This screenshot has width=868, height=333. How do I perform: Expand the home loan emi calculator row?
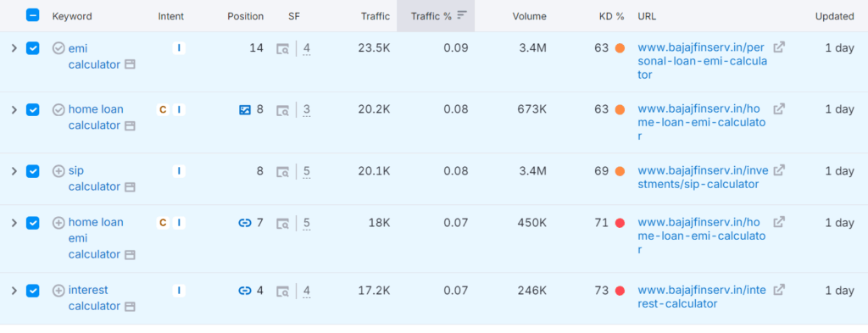coord(14,223)
